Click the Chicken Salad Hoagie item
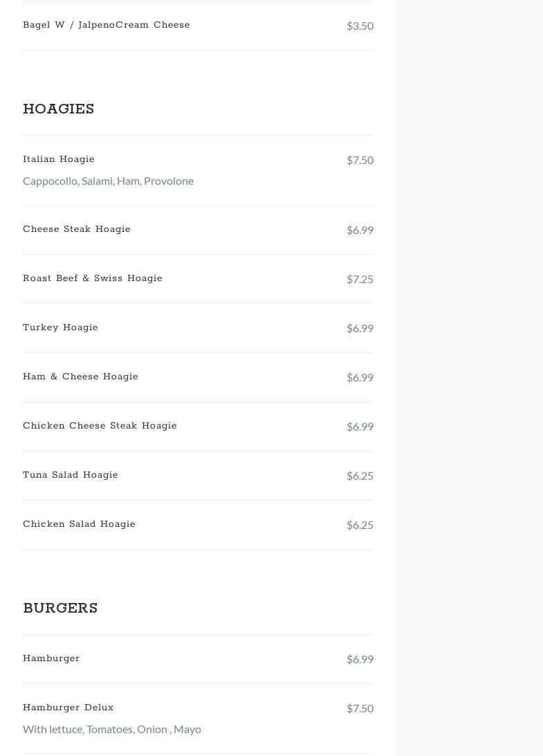Image resolution: width=543 pixels, height=756 pixels. tap(79, 524)
